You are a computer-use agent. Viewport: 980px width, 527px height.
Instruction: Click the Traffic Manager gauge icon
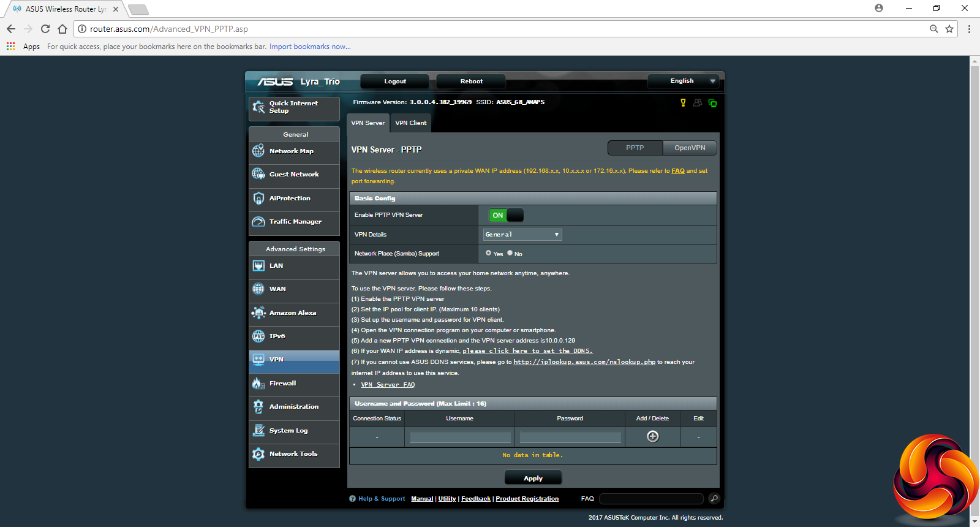click(x=258, y=222)
